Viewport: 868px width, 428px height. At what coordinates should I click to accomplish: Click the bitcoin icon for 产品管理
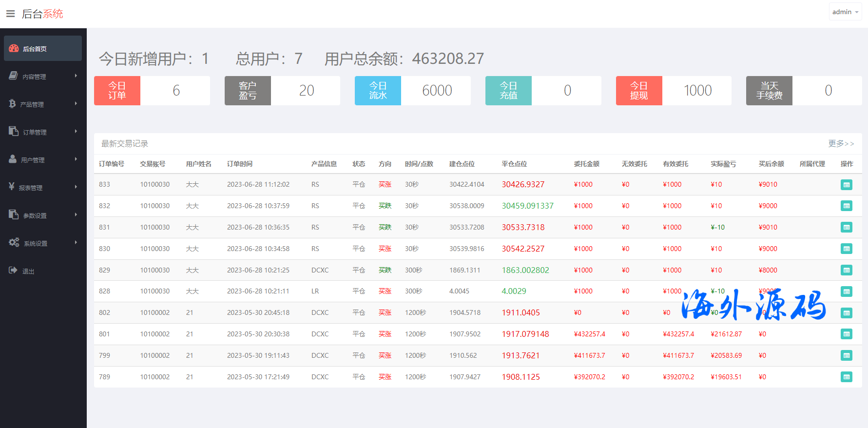[x=12, y=104]
